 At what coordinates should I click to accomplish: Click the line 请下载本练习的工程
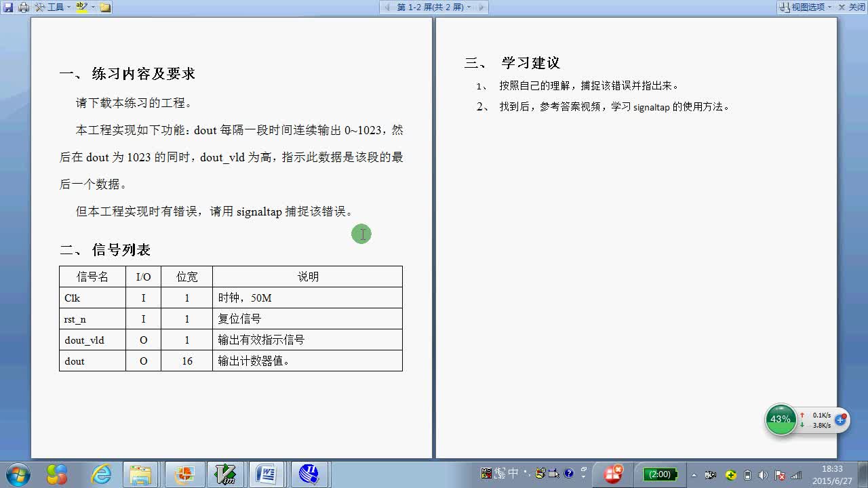click(x=134, y=103)
